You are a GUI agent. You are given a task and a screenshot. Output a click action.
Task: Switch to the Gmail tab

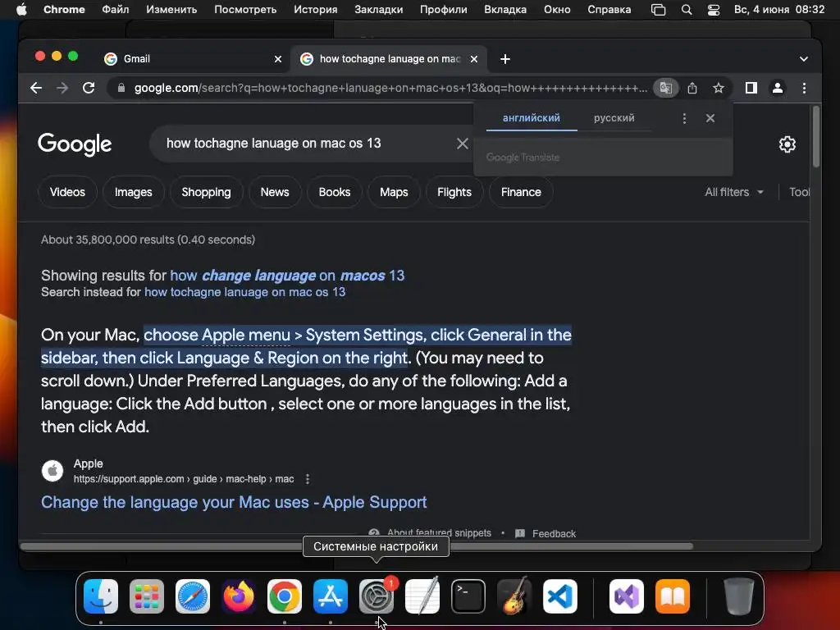tap(194, 59)
